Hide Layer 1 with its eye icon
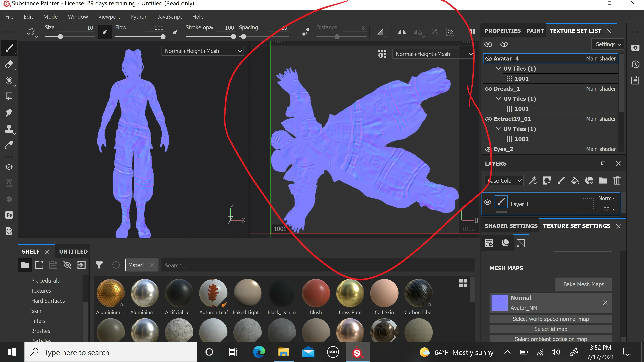The height and width of the screenshot is (362, 644). [488, 202]
